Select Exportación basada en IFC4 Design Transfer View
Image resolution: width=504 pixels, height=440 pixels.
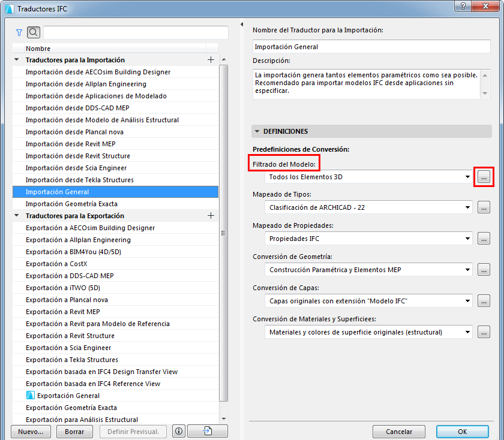click(x=115, y=372)
